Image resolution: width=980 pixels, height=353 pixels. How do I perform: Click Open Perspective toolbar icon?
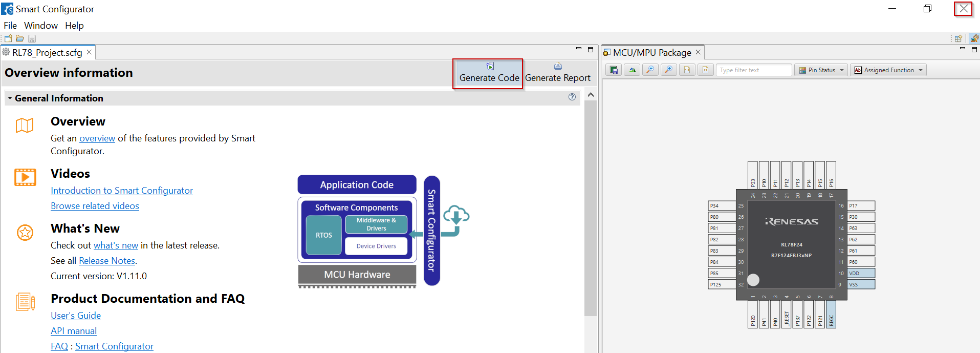pos(958,38)
